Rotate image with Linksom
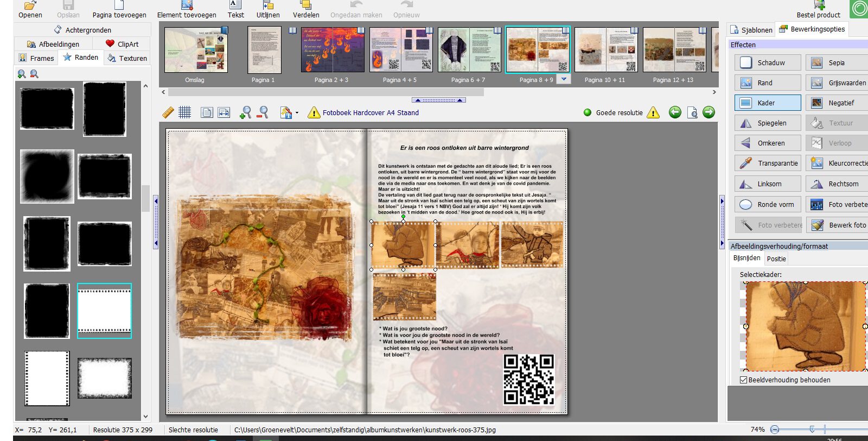 coord(768,184)
